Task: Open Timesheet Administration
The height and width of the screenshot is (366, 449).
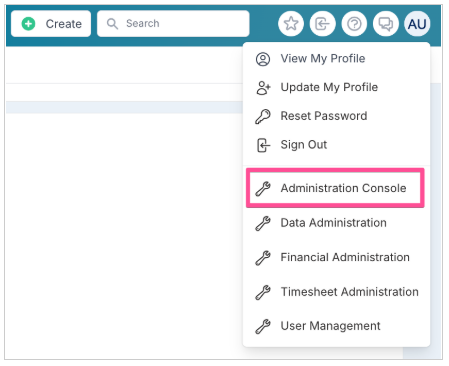Action: pyautogui.click(x=337, y=292)
